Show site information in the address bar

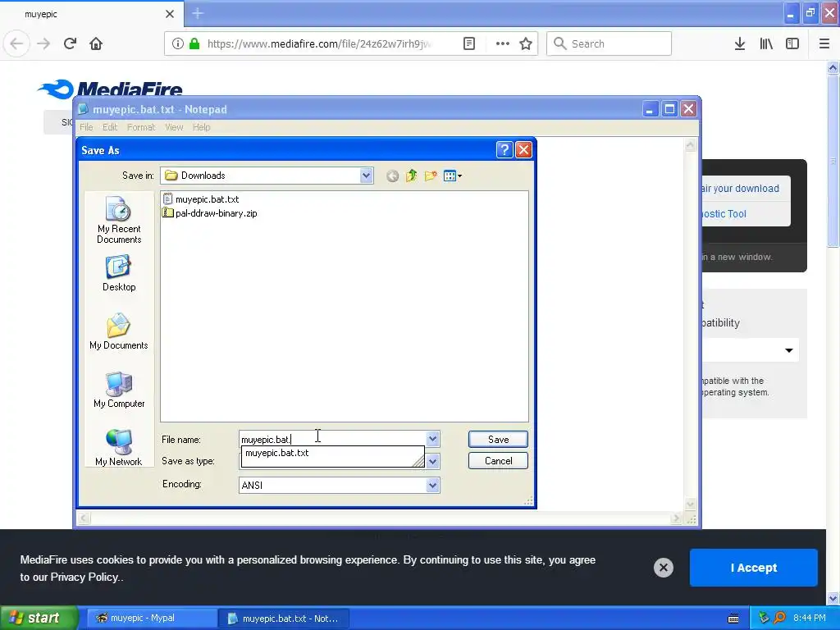tap(177, 43)
